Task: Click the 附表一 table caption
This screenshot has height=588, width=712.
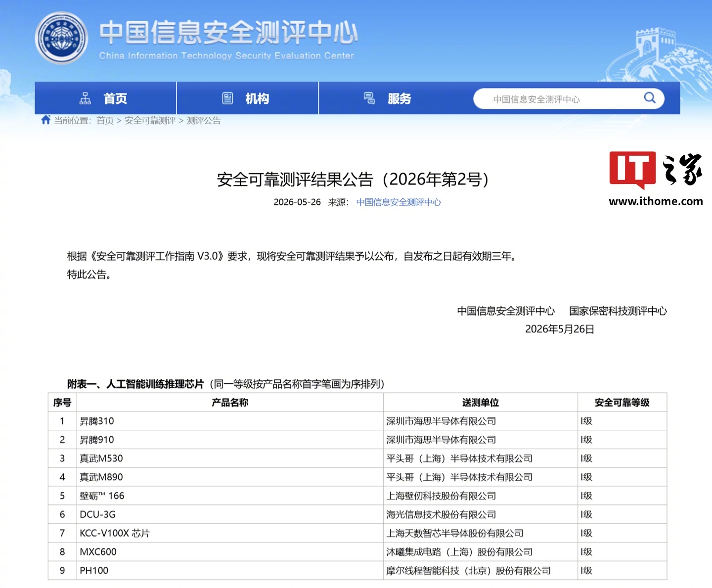Action: click(226, 384)
